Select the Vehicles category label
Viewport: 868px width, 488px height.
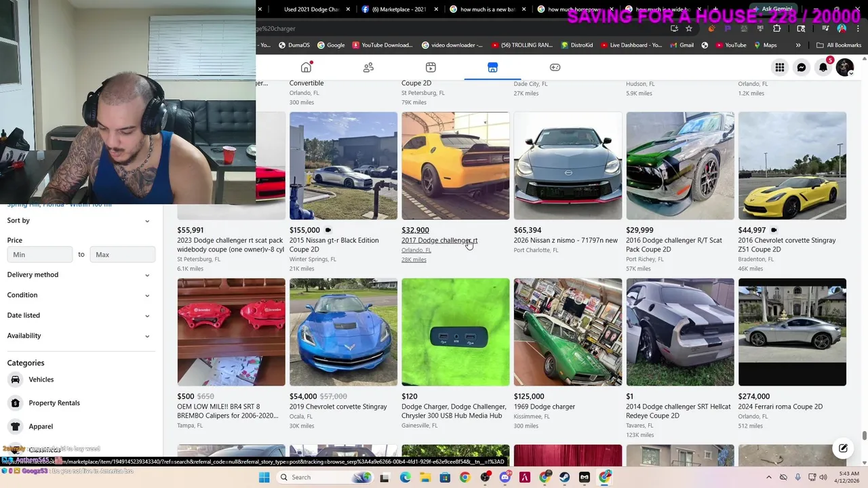pyautogui.click(x=41, y=380)
